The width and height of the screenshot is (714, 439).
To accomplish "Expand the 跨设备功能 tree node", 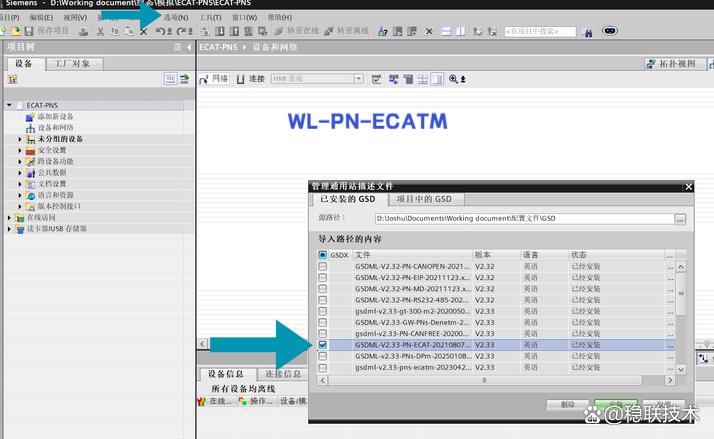I will tap(20, 161).
